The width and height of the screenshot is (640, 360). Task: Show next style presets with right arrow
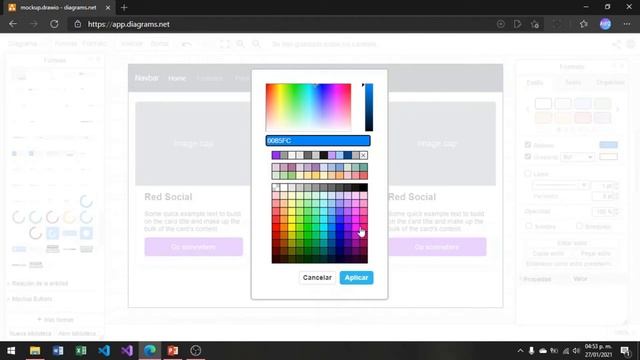tap(618, 110)
